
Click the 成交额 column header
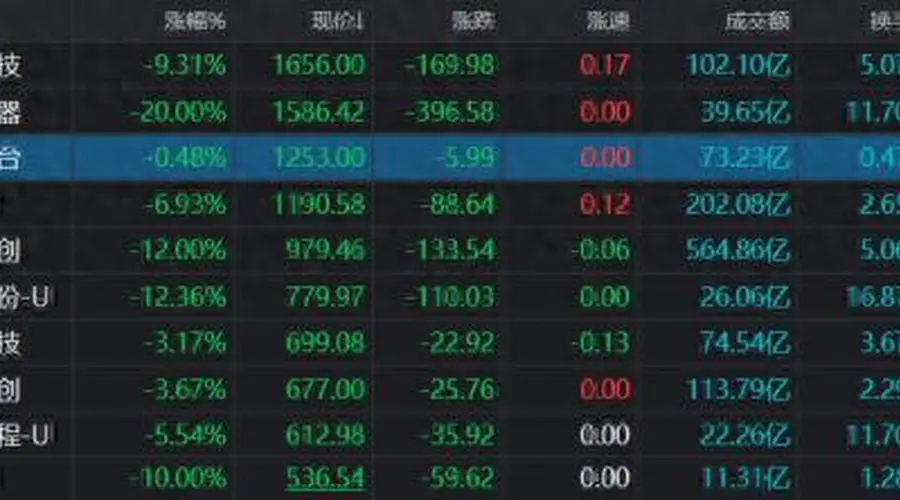point(757,21)
